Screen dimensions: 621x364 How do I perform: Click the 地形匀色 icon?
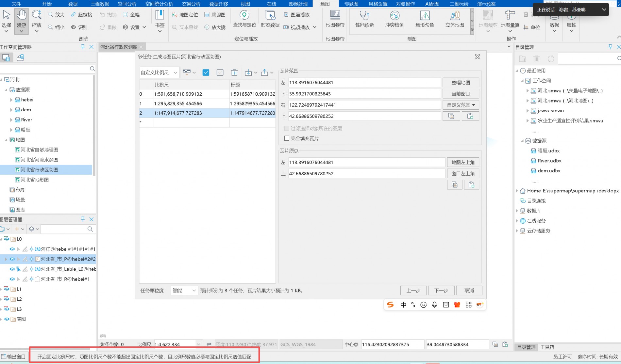pyautogui.click(x=425, y=16)
